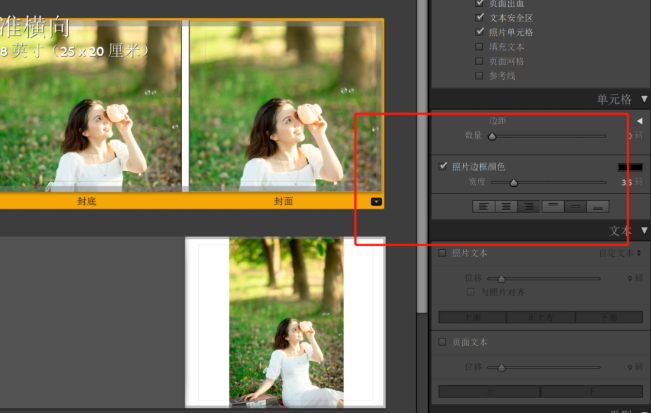Select the 封底 back cover photo
The height and width of the screenshot is (413, 651).
(x=91, y=106)
